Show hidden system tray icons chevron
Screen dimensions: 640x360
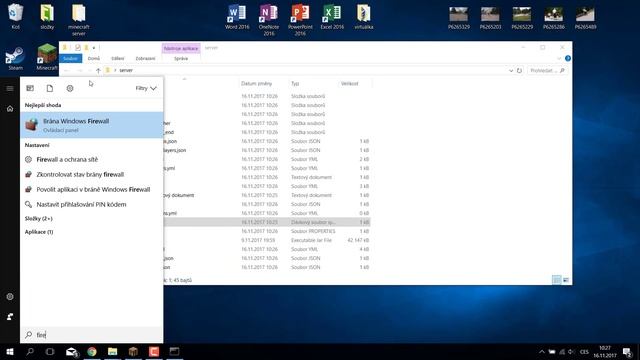tap(542, 352)
